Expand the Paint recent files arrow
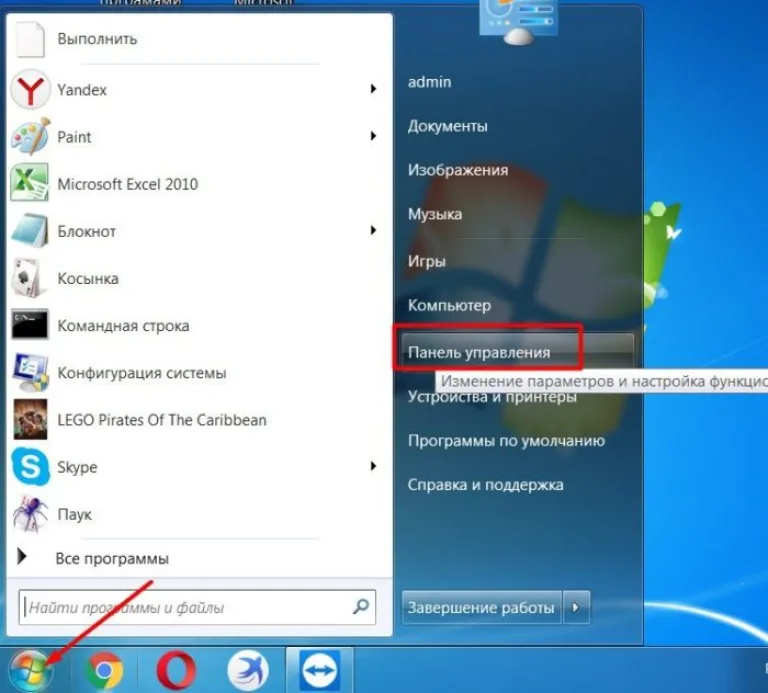Image resolution: width=768 pixels, height=693 pixels. (x=373, y=136)
